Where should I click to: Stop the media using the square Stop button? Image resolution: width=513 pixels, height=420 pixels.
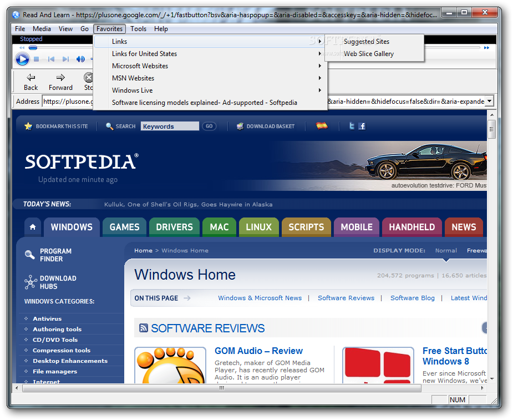36,59
